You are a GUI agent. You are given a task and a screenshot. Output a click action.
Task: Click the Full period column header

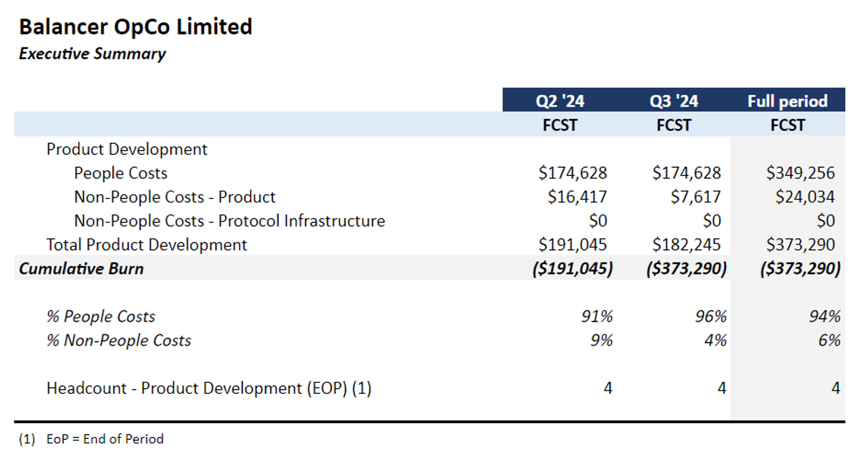pos(788,101)
